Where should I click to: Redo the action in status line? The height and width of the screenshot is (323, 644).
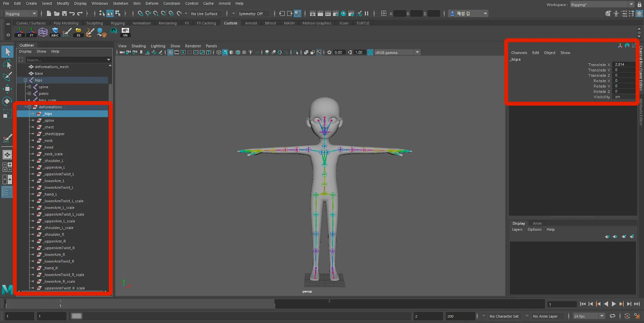(80, 14)
